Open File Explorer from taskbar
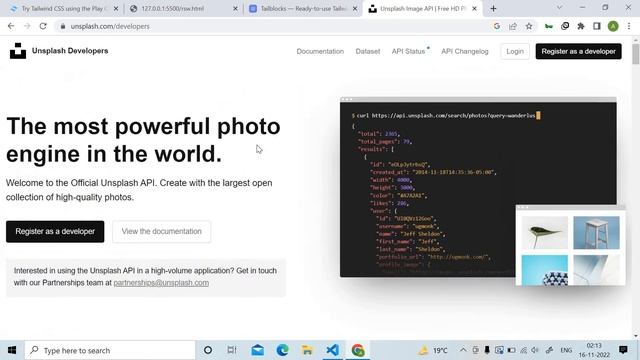 coord(307,350)
